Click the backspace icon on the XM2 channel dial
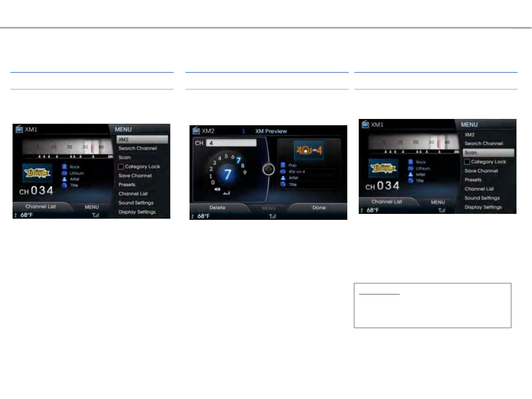The width and height of the screenshot is (532, 399). [217, 190]
